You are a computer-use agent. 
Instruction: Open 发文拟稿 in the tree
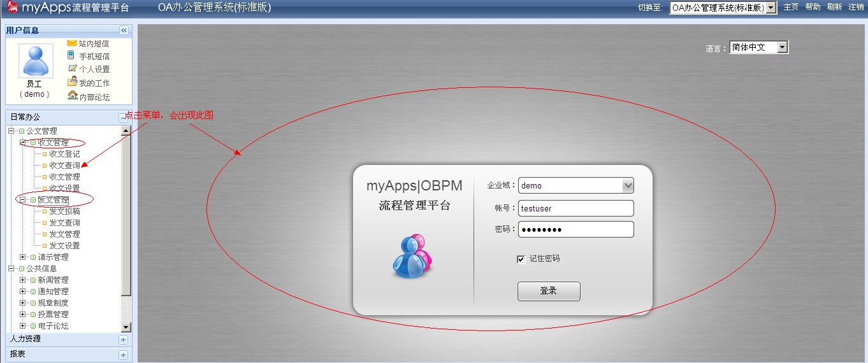pyautogui.click(x=64, y=211)
